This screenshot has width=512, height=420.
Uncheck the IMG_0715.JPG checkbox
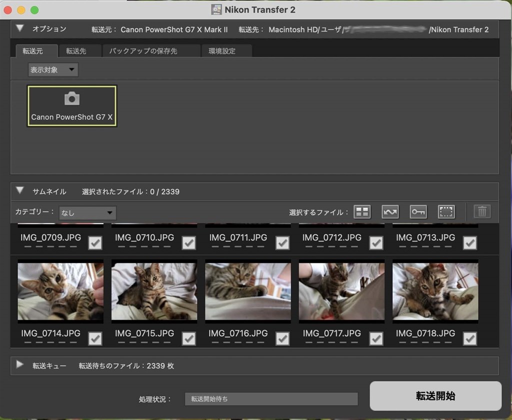tap(188, 338)
